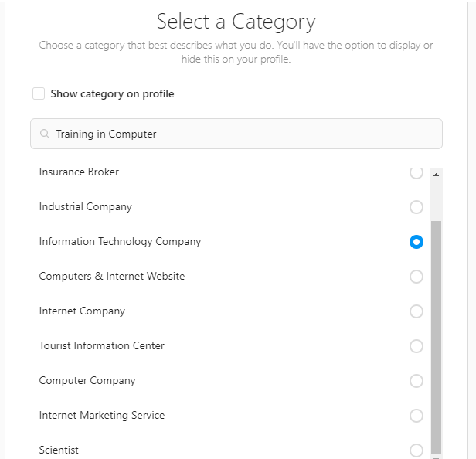This screenshot has height=459, width=476.
Task: Select the Insurance Broker radio button
Action: pos(416,172)
